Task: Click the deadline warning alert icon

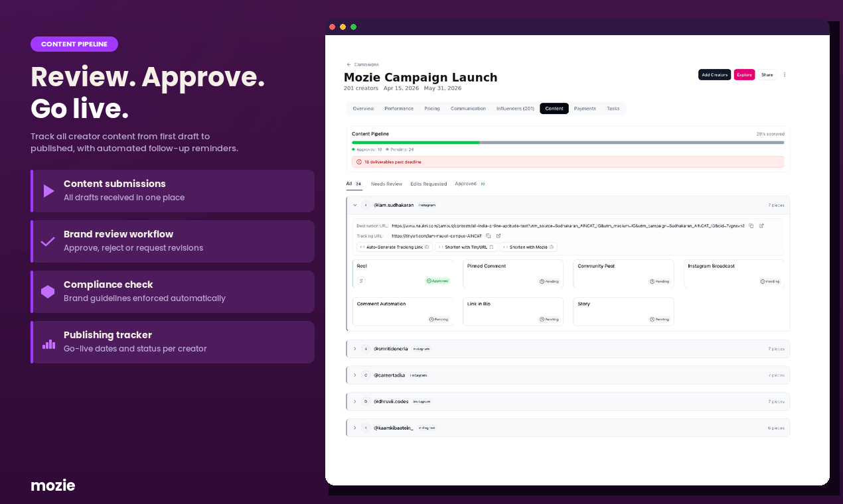Action: click(359, 162)
